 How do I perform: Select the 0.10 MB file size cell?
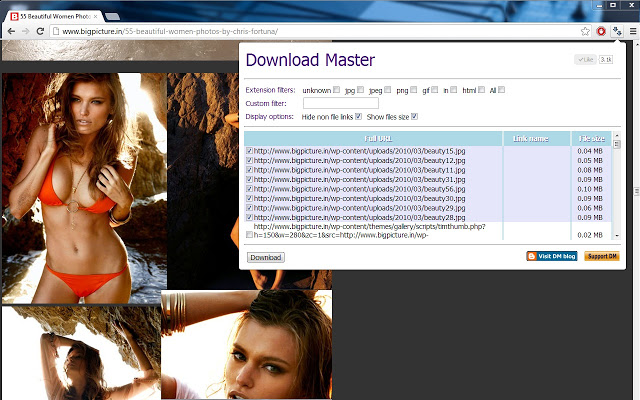pos(590,189)
